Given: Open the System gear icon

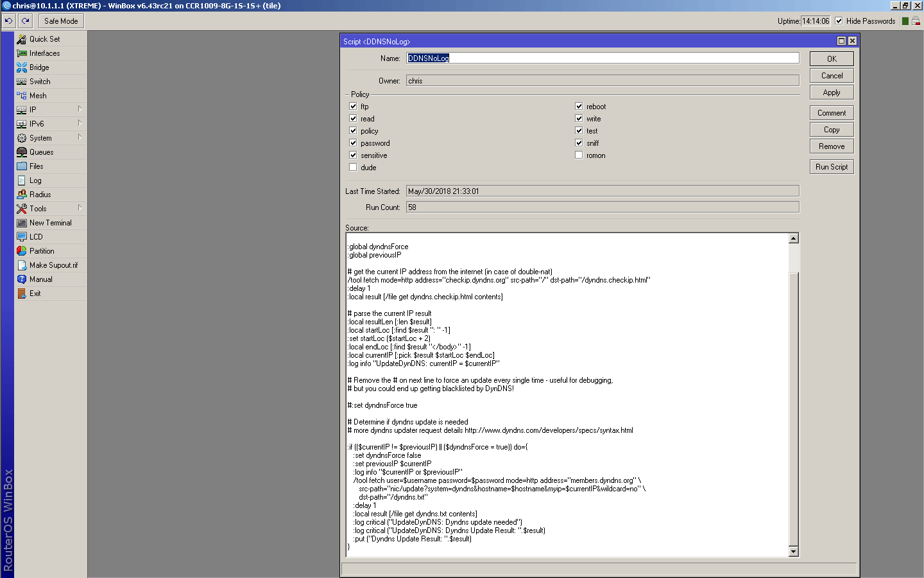Looking at the screenshot, I should (x=22, y=138).
